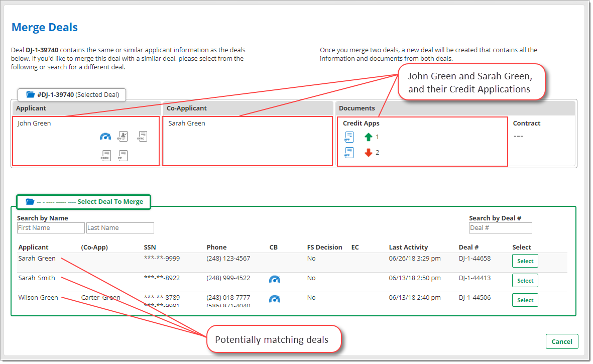Click SSN ending in 8922
Image resolution: width=593 pixels, height=364 pixels.
162,278
